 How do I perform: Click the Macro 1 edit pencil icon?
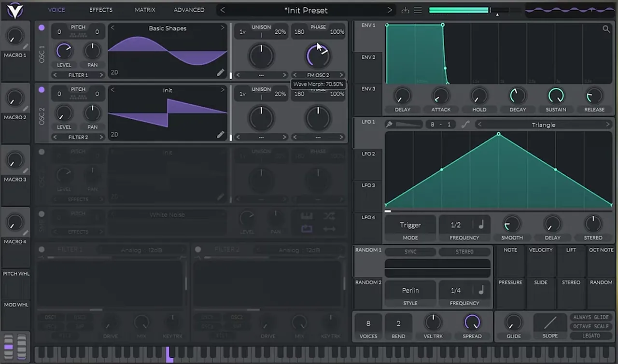tap(26, 47)
